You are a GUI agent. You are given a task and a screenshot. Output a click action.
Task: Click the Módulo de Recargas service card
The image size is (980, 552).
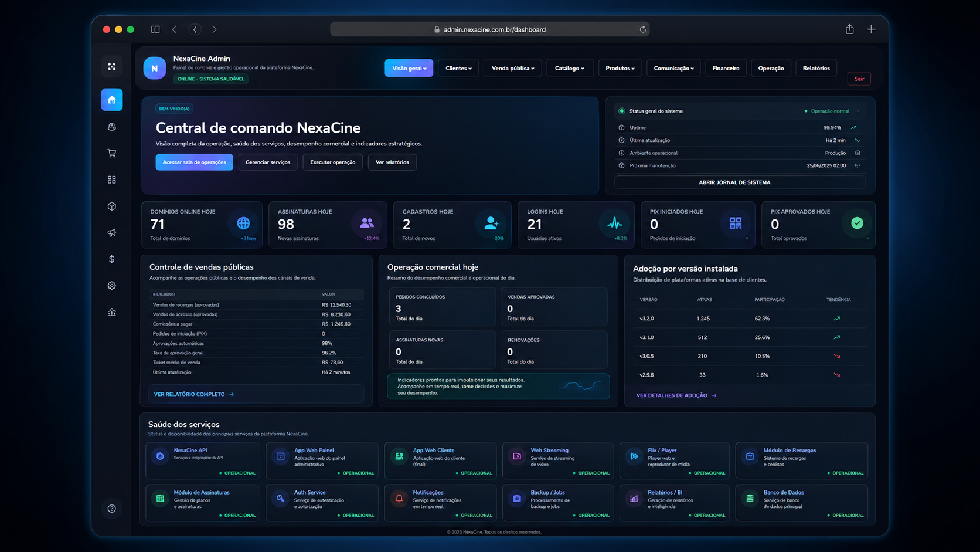coord(801,460)
